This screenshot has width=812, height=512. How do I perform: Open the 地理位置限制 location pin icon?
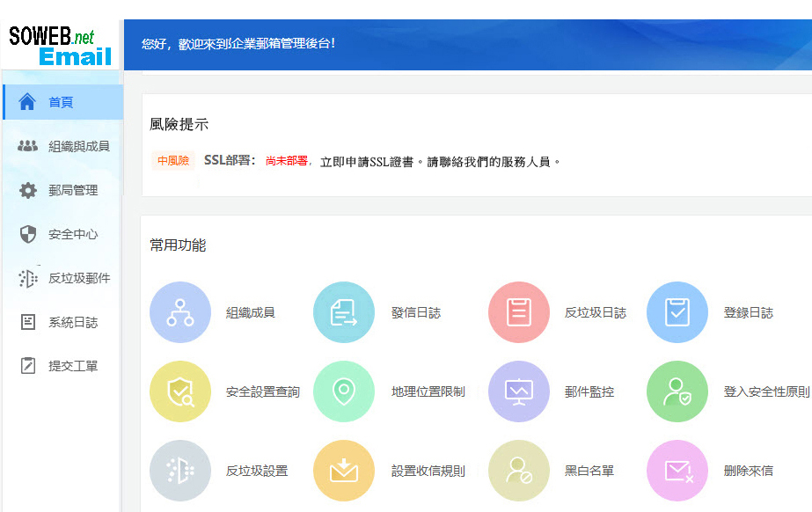343,391
